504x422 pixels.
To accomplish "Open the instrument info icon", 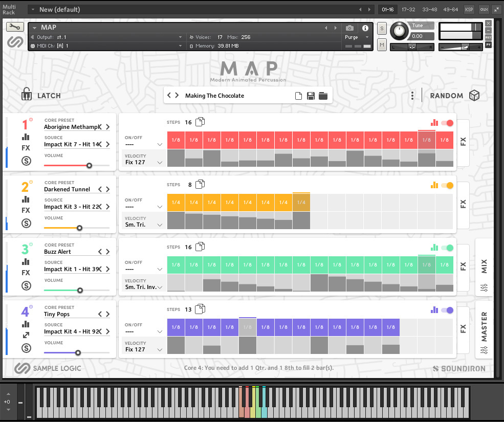I will pos(365,28).
